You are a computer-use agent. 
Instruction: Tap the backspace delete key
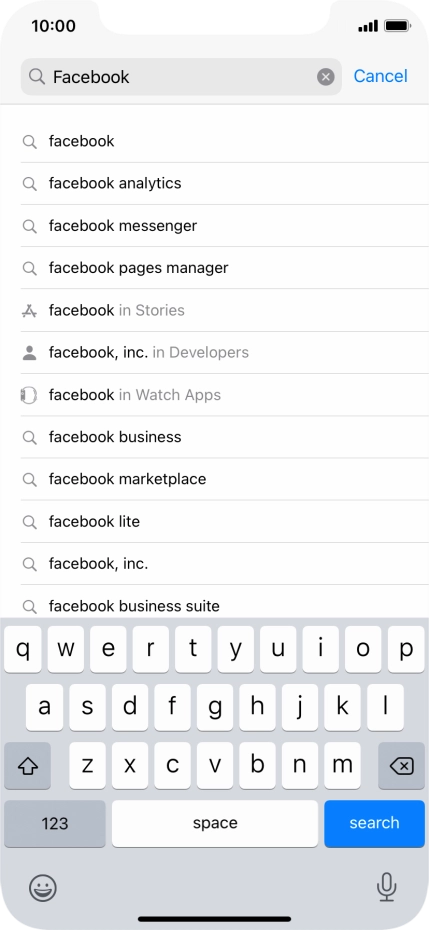(x=402, y=766)
